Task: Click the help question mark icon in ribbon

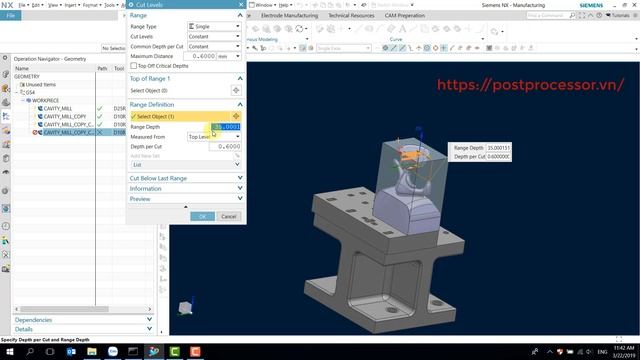Action: pyautogui.click(x=599, y=15)
